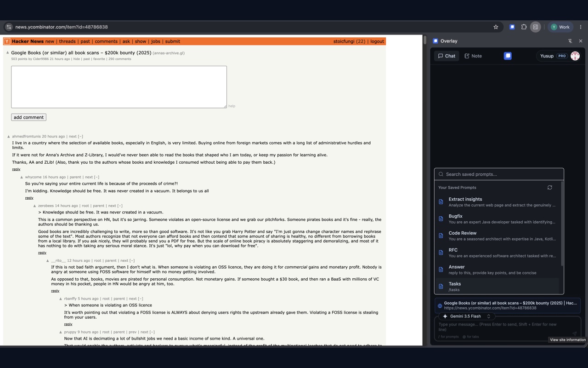
Task: Open the 'new' link in HN navigation
Action: (x=50, y=41)
